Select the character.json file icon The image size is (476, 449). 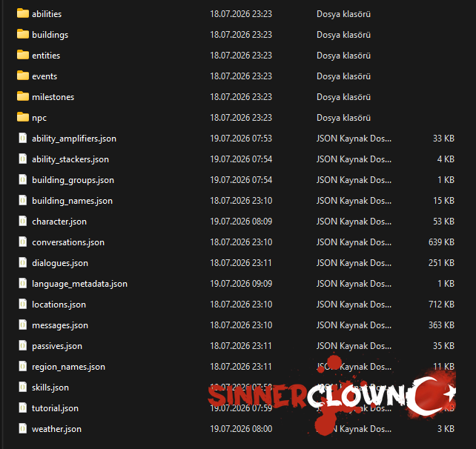coord(23,221)
